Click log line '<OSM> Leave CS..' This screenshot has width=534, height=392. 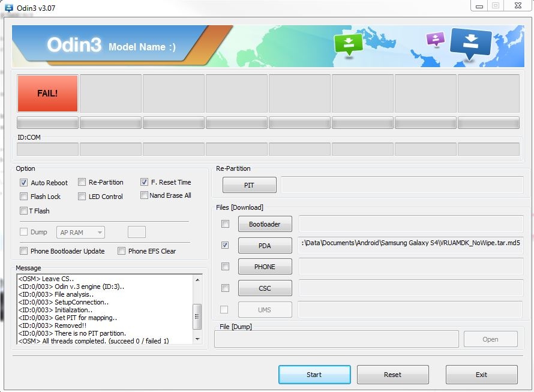46,279
